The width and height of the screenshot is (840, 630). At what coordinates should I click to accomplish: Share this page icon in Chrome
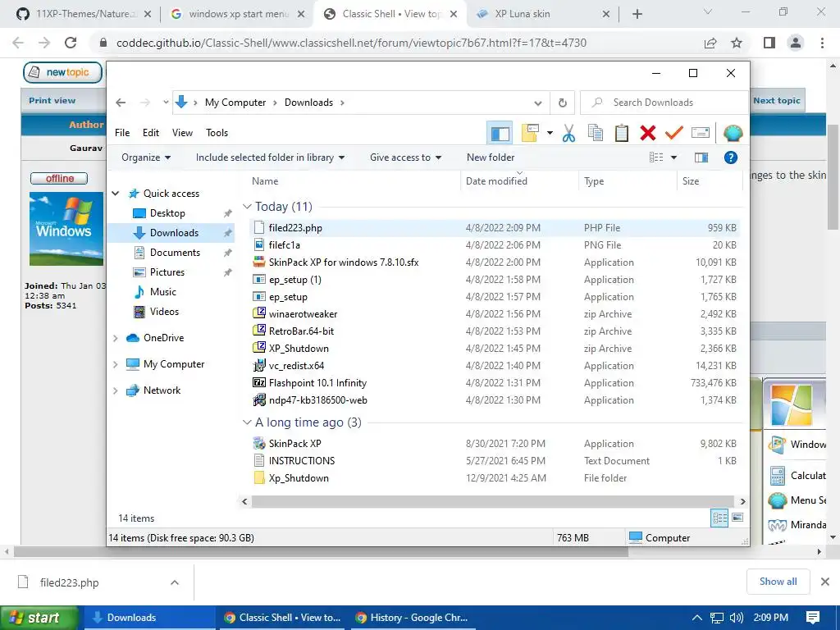tap(710, 43)
